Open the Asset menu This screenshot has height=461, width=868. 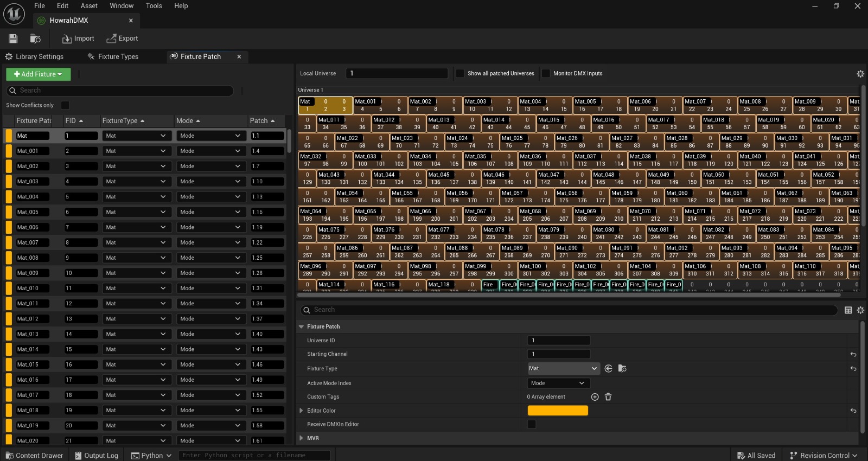pos(89,6)
